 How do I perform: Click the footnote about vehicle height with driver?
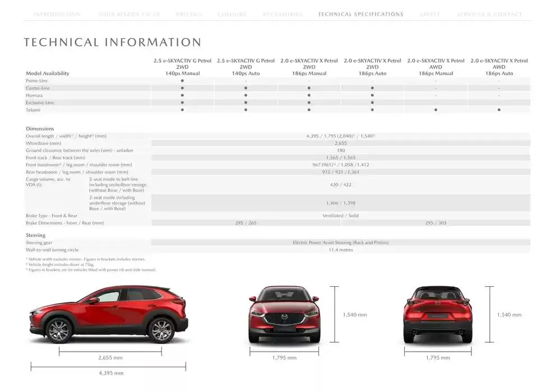(62, 264)
